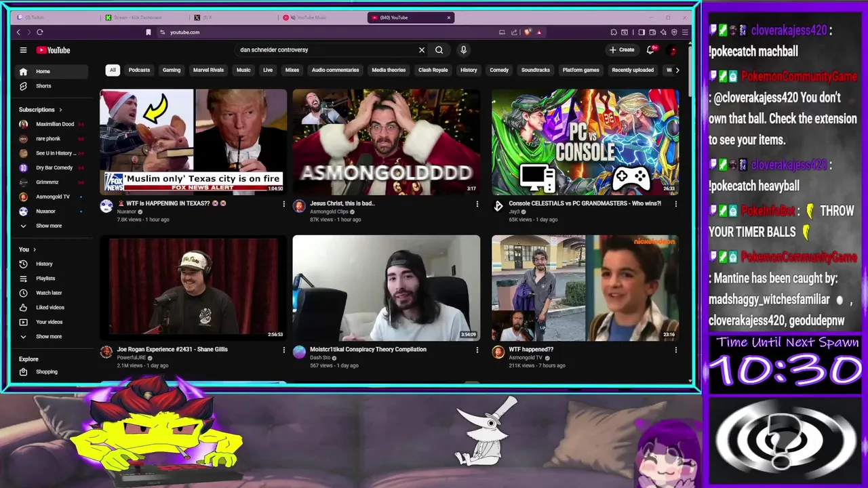Clear the search box with X
868x488 pixels.
pos(422,50)
